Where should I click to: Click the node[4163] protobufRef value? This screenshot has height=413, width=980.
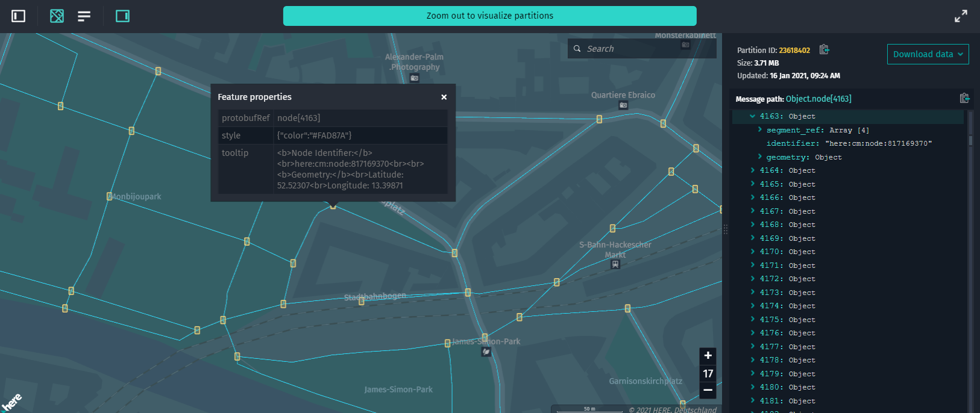(x=298, y=118)
